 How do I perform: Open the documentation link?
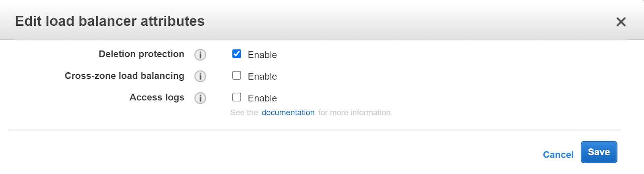[288, 113]
